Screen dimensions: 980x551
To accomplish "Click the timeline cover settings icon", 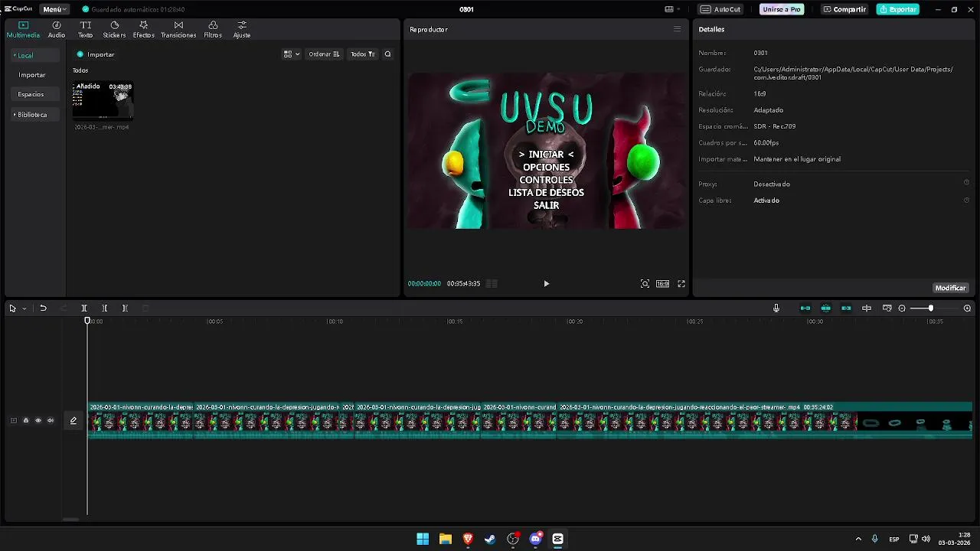I will [887, 308].
